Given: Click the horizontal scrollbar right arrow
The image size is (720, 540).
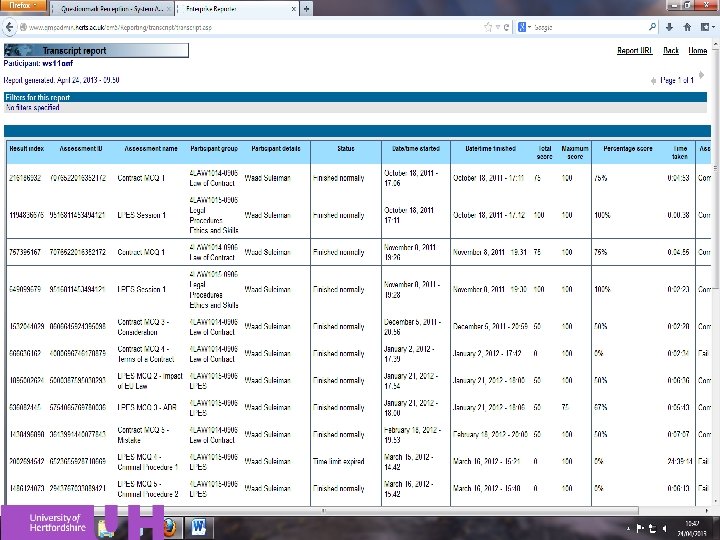Looking at the screenshot, I should (706, 510).
